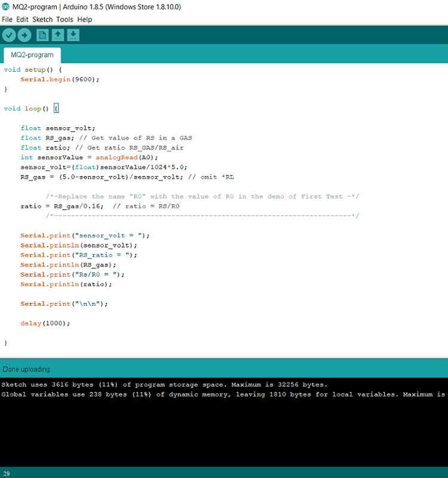Click the 'Sketch uses 3616 bytes' console line
The height and width of the screenshot is (478, 448).
164,385
